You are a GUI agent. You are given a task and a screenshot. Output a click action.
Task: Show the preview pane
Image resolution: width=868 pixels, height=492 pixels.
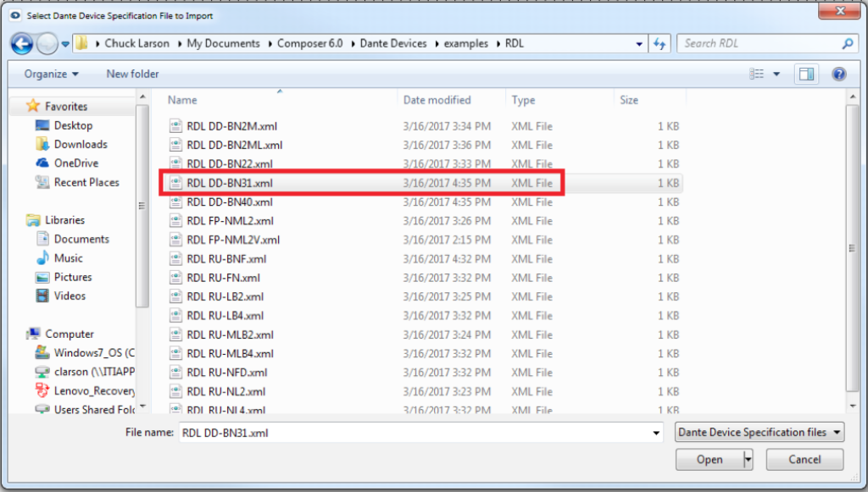coord(804,74)
